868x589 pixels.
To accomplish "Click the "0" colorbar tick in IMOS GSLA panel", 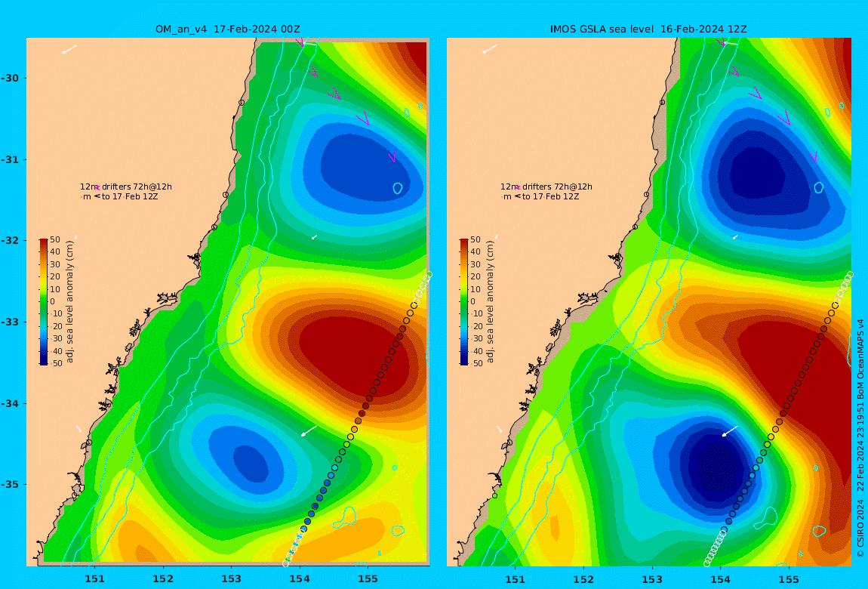I will [472, 302].
